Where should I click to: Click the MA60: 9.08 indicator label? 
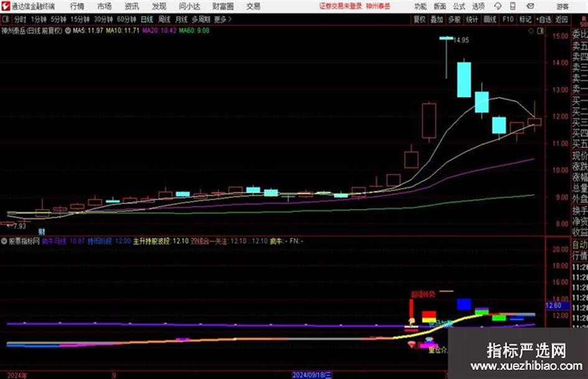(194, 30)
